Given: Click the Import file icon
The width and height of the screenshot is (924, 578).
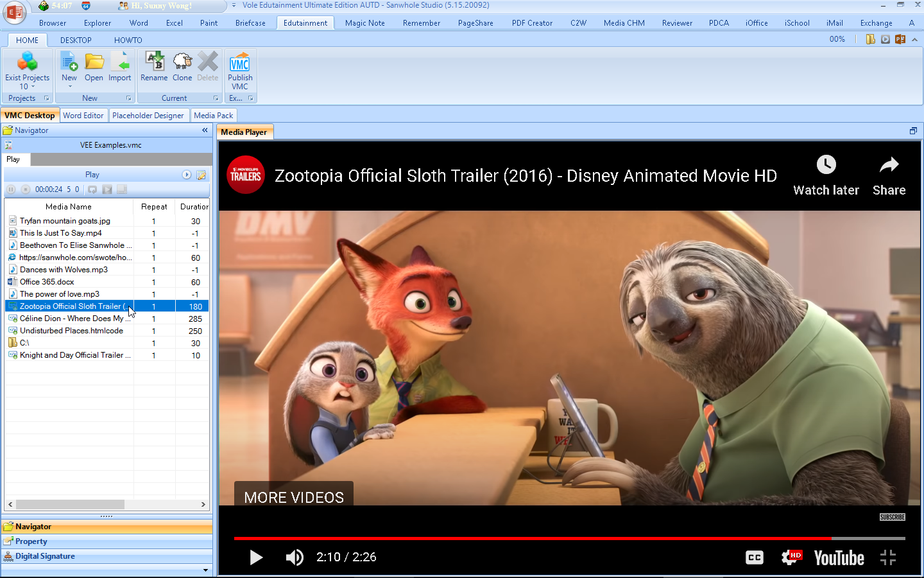Looking at the screenshot, I should pos(119,62).
